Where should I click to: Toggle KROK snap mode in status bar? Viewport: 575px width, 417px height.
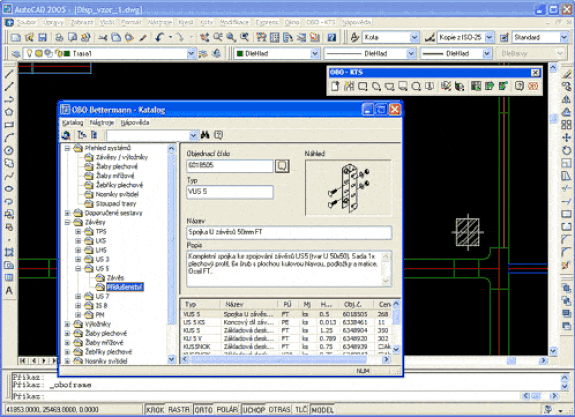coord(155,409)
